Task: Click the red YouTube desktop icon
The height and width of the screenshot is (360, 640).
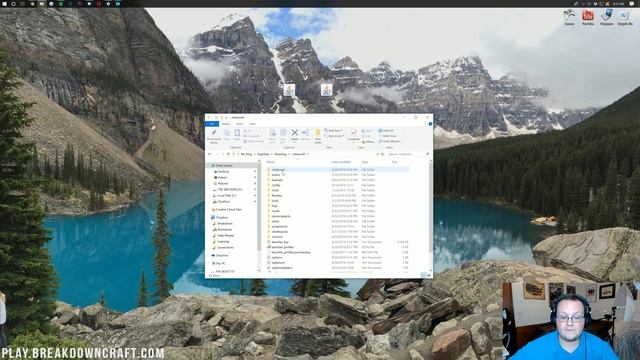Action: tap(588, 17)
